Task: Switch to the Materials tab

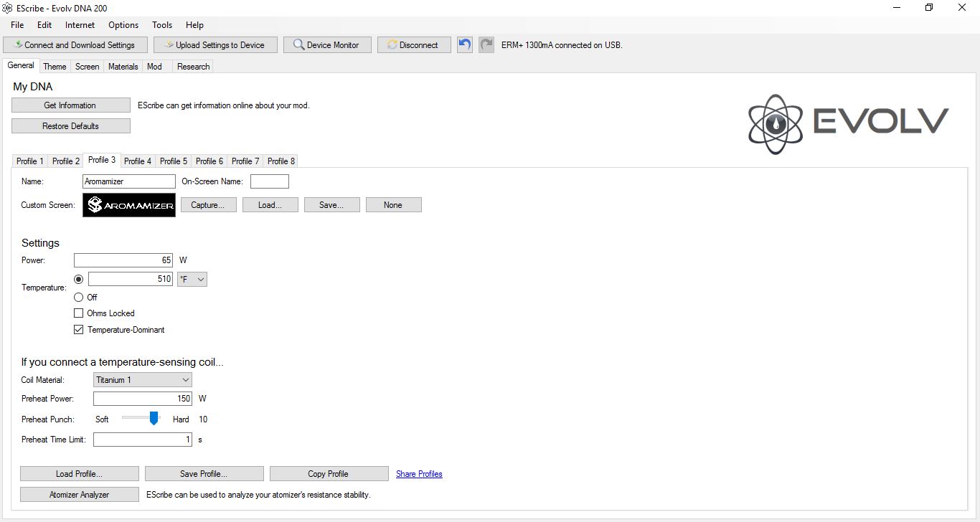Action: point(123,67)
